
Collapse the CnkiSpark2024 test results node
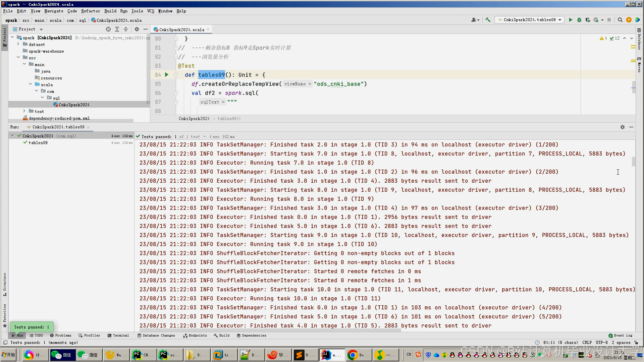click(12, 136)
